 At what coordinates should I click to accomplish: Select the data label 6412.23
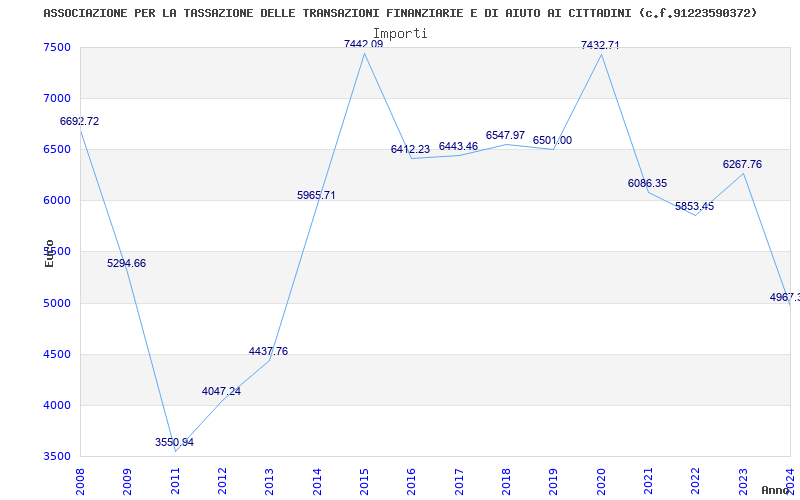[410, 149]
